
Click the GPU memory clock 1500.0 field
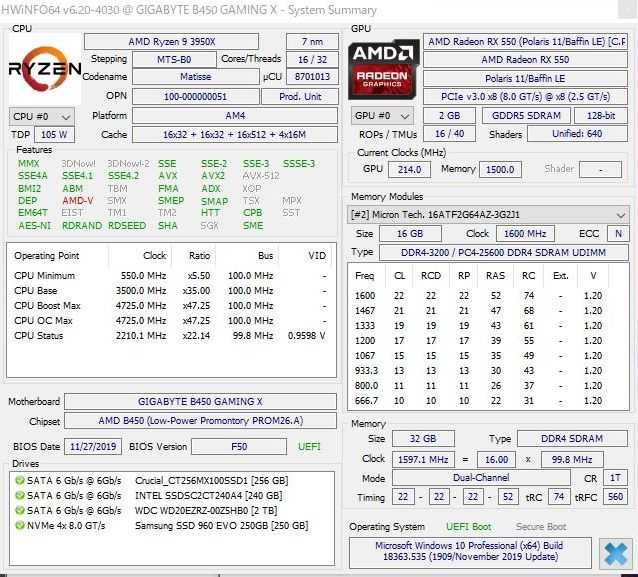[500, 169]
